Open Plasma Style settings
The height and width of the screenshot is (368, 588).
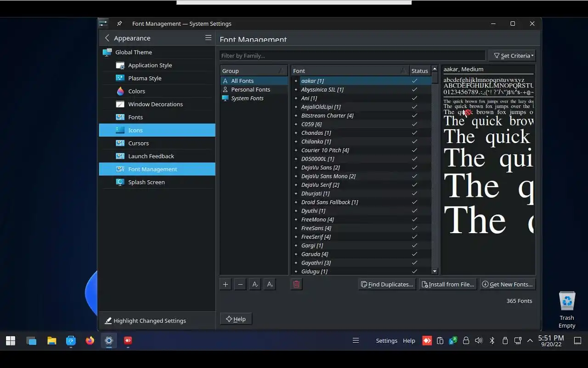157,78
